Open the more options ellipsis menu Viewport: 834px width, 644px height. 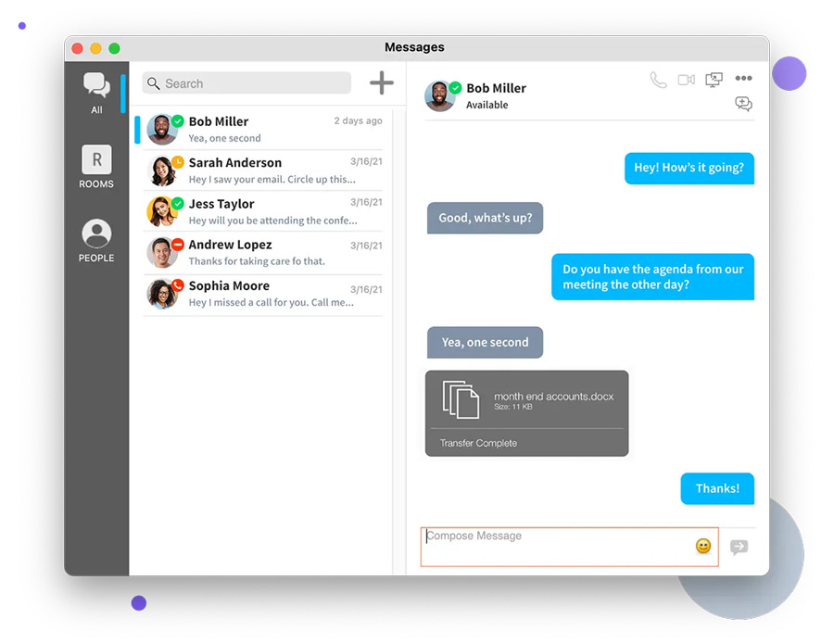point(743,78)
